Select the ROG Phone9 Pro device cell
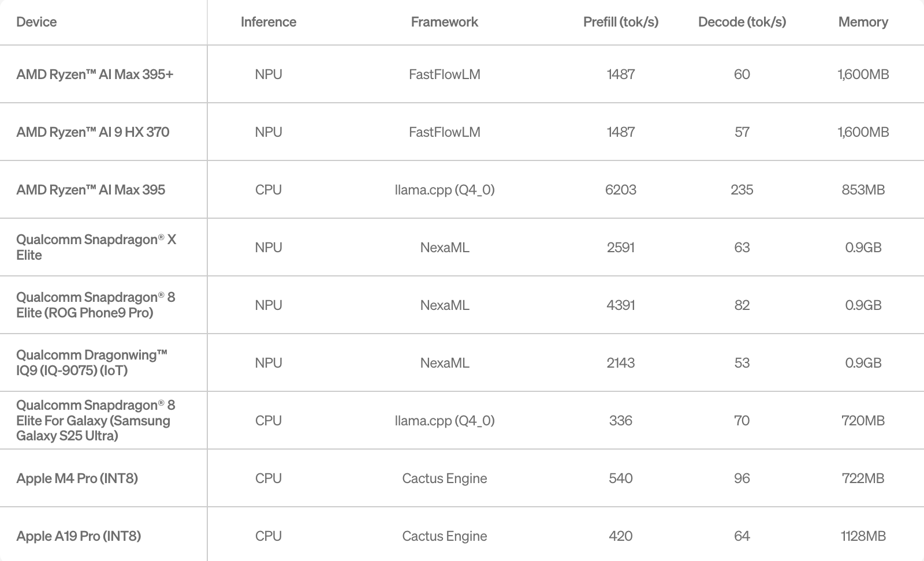The height and width of the screenshot is (561, 924). pos(95,305)
